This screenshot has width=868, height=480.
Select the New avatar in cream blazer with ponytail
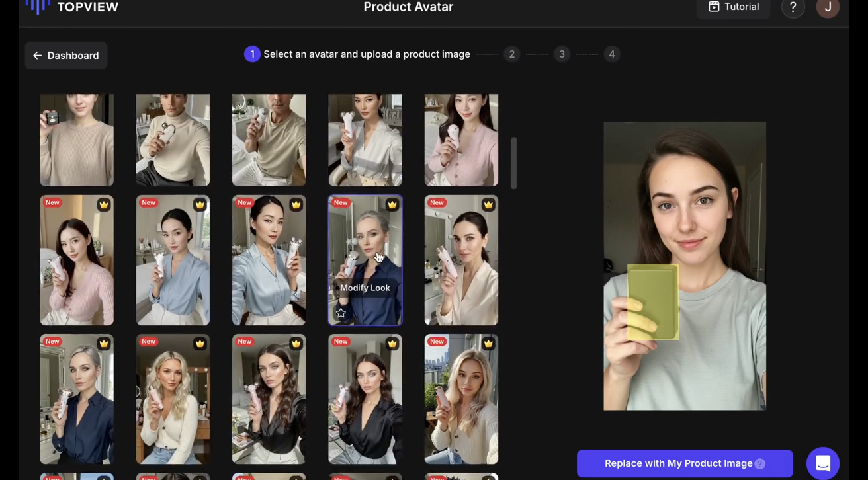tap(461, 260)
